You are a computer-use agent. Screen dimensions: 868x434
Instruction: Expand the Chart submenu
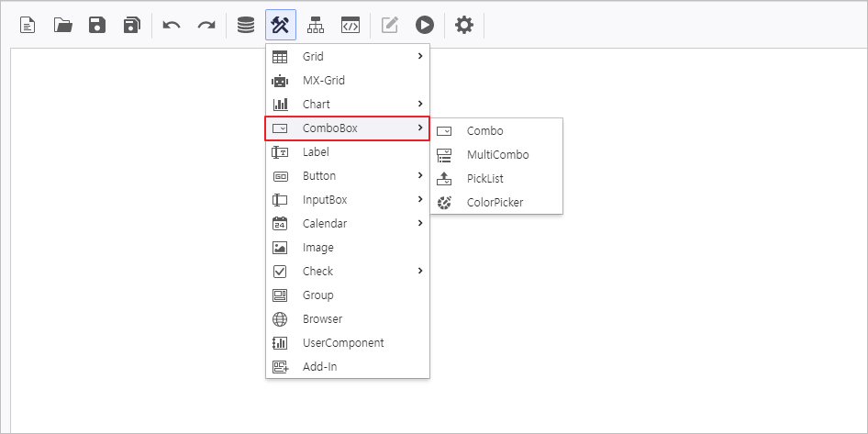point(347,105)
